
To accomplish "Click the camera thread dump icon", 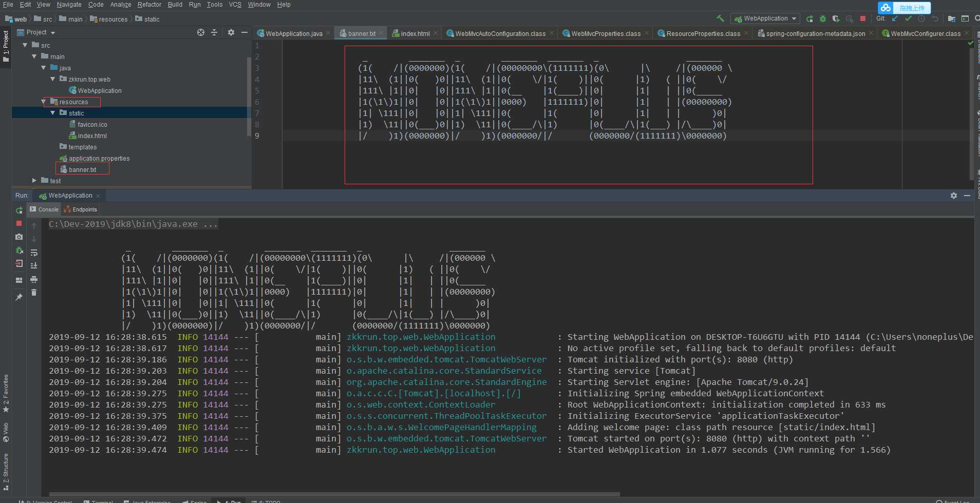I will point(19,237).
